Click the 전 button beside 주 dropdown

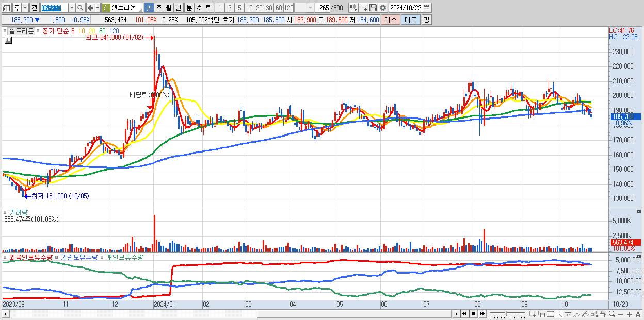[x=34, y=8]
